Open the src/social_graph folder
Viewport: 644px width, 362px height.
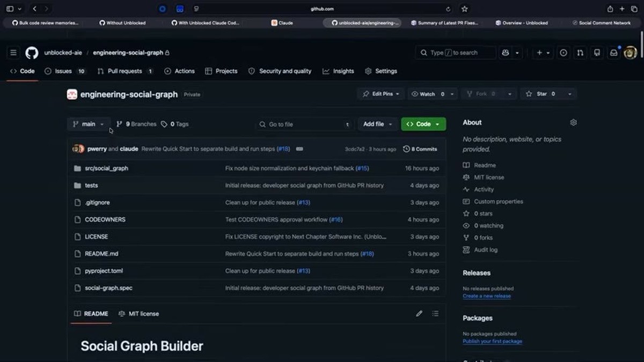[106, 168]
